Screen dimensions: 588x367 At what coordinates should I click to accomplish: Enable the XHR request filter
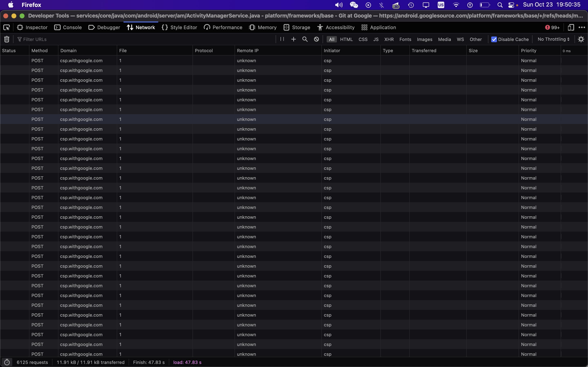pos(389,39)
